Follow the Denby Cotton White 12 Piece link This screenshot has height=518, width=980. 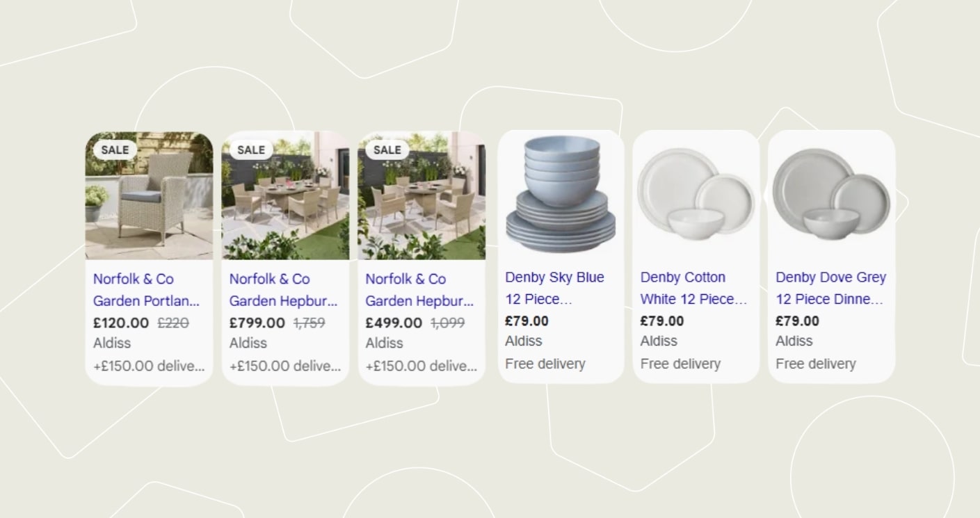pos(693,288)
